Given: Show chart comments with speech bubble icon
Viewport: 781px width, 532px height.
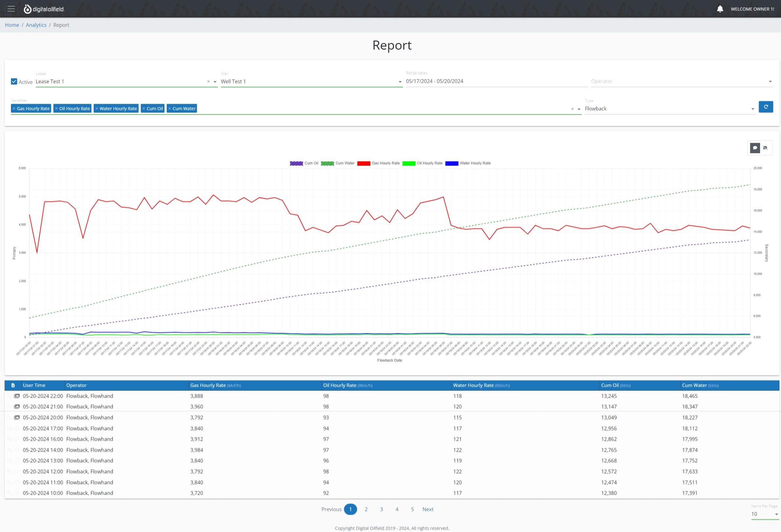Looking at the screenshot, I should click(x=755, y=148).
